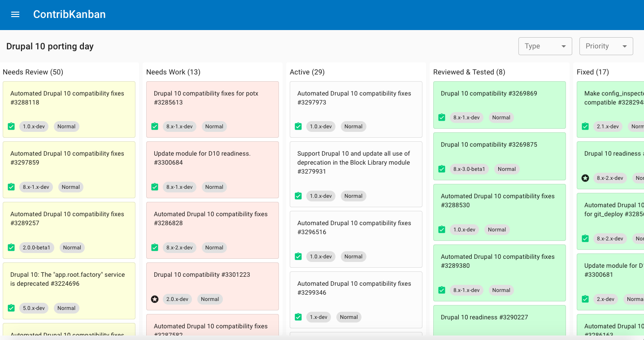Image resolution: width=644 pixels, height=340 pixels.
Task: Open issue card #3288118 in Needs Review
Action: [69, 109]
